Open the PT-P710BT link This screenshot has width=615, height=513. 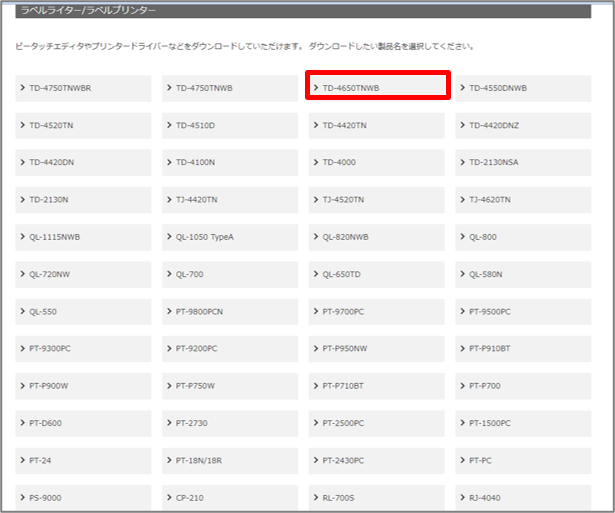pyautogui.click(x=377, y=386)
